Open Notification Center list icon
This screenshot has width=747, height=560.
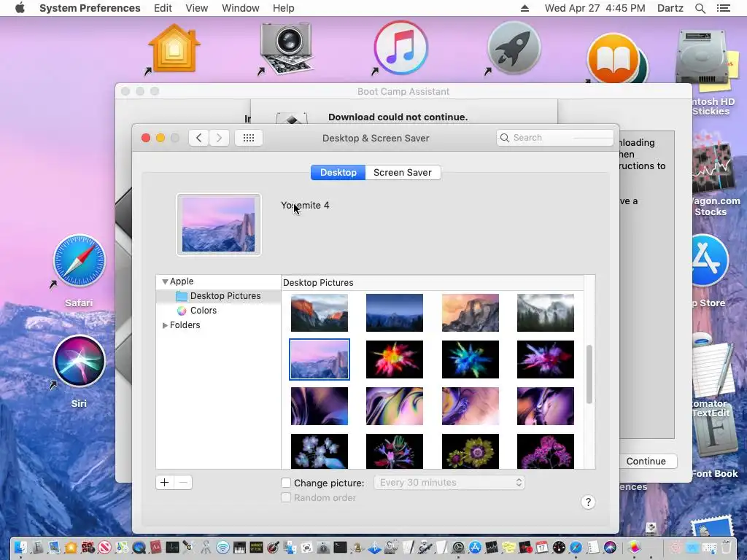coord(724,8)
